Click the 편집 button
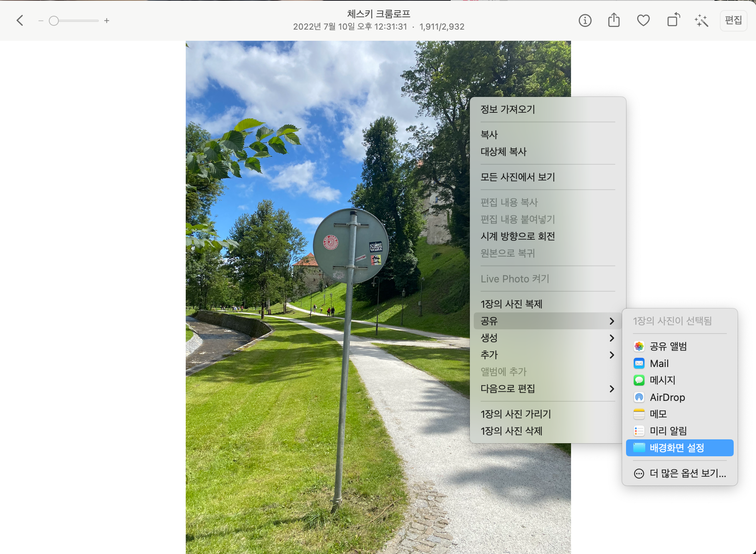756x554 pixels. (x=733, y=20)
